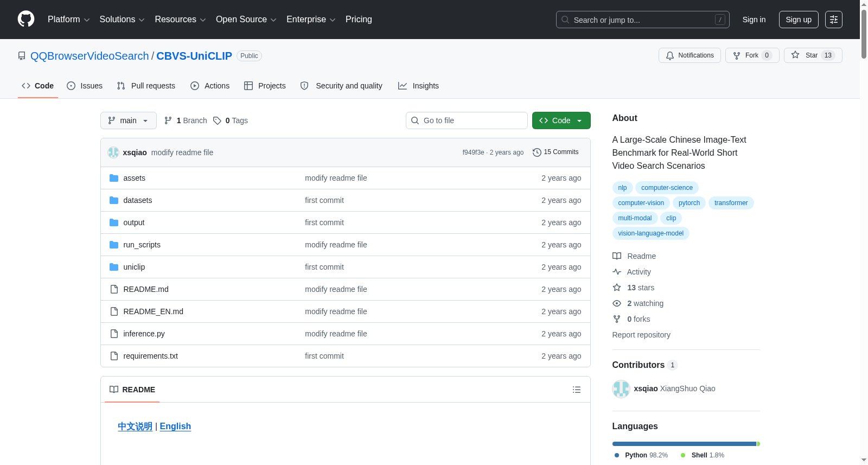The image size is (868, 465).
Task: Open the vision-language-model topic tag
Action: (x=650, y=233)
